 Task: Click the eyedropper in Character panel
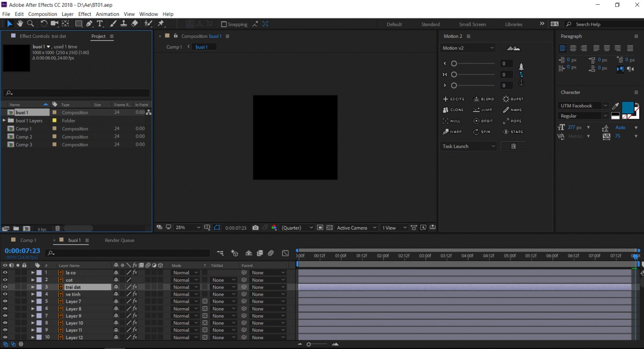tap(615, 106)
